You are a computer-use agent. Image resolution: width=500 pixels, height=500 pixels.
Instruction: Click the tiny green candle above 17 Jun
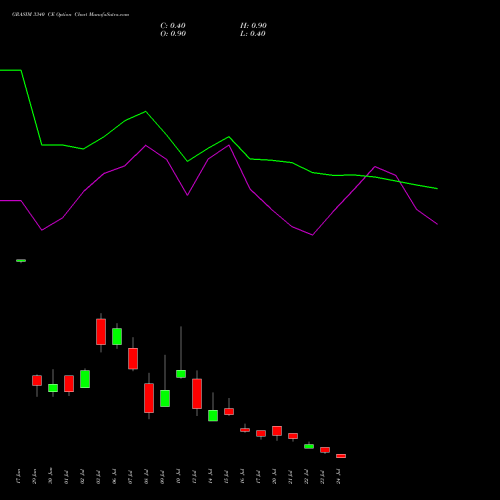point(21,260)
